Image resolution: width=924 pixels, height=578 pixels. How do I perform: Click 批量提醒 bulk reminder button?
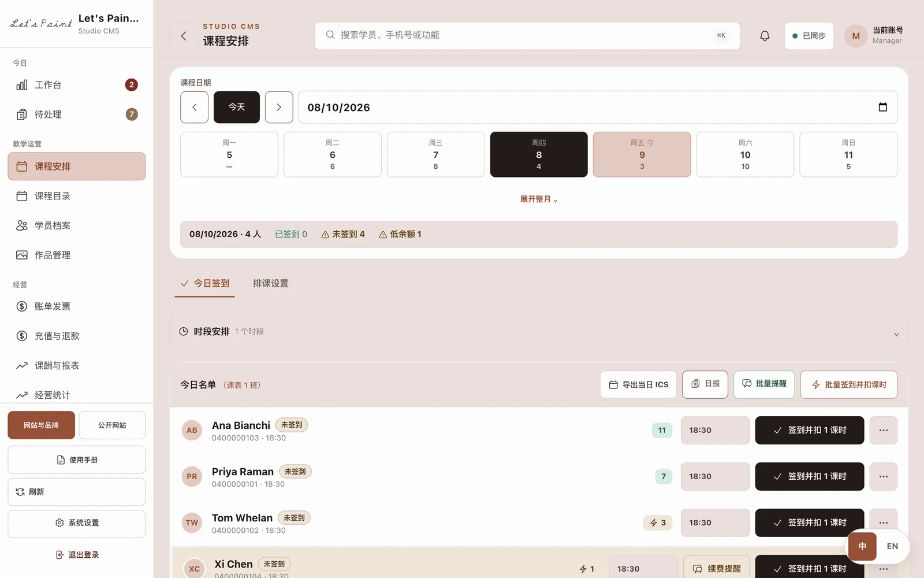click(764, 384)
